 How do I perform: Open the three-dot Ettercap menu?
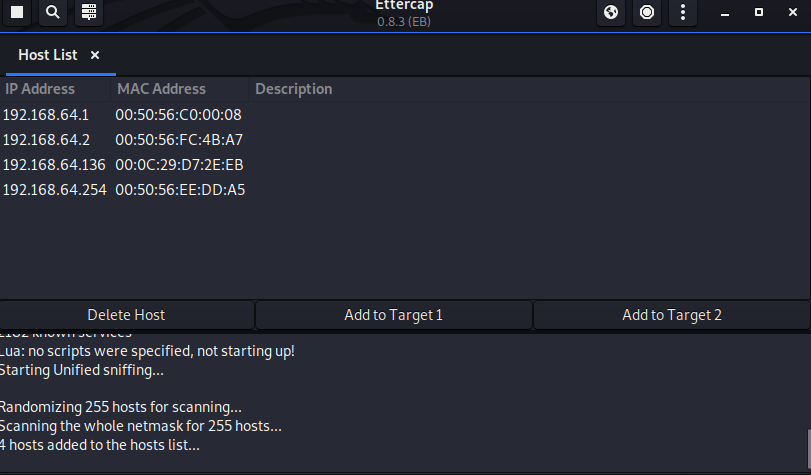[x=683, y=12]
